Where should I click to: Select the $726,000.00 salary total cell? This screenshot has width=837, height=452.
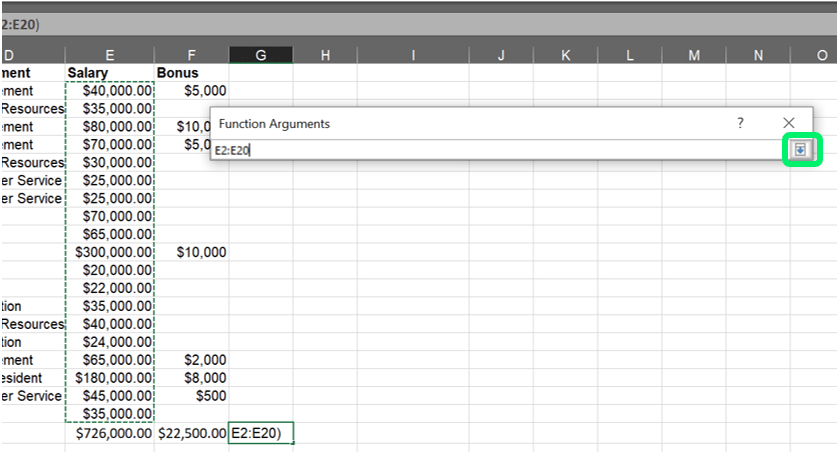[x=110, y=433]
